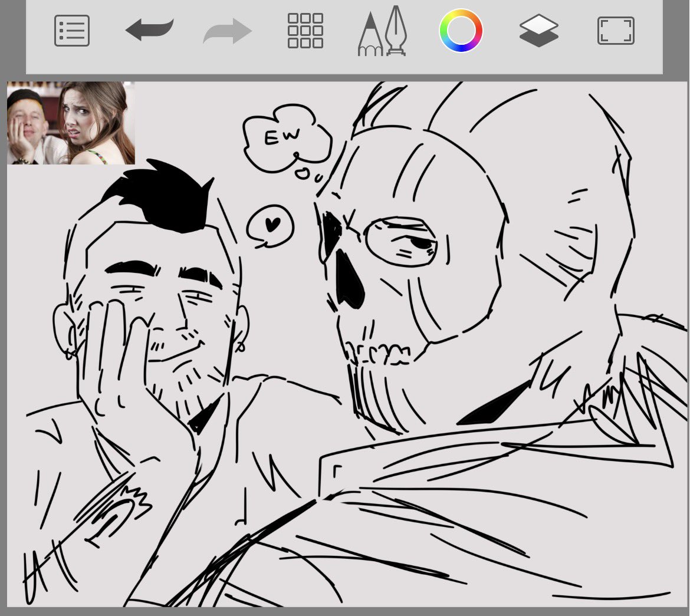
Task: Open the main menu list icon
Action: pyautogui.click(x=72, y=31)
